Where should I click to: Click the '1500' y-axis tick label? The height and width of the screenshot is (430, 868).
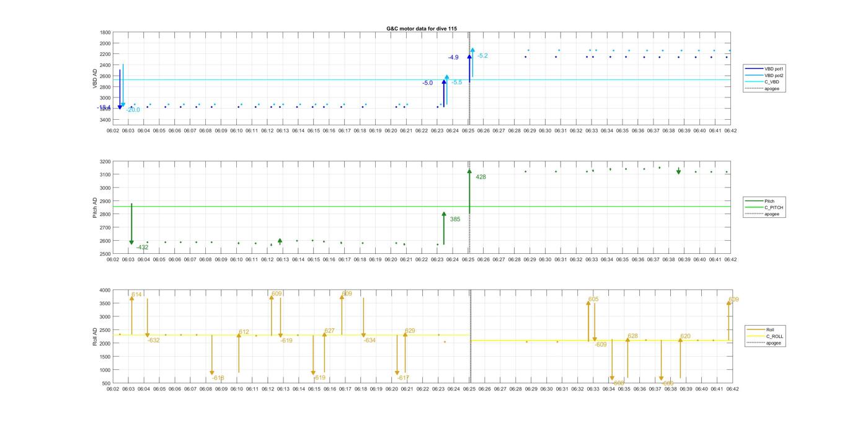click(105, 357)
